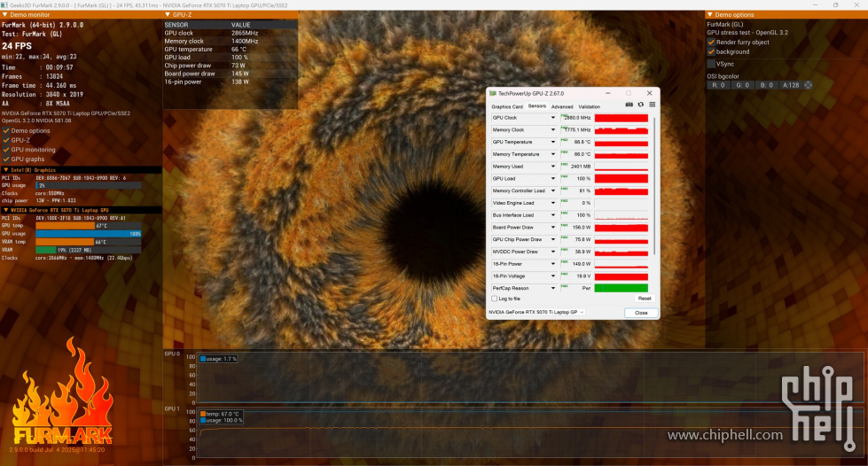Enable Log to file in GPU-Z

coord(495,299)
